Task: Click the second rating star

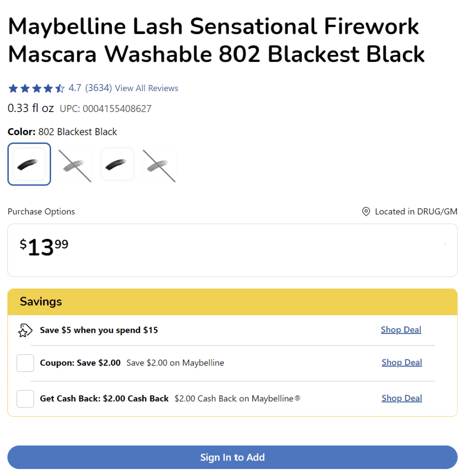Action: 24,88
